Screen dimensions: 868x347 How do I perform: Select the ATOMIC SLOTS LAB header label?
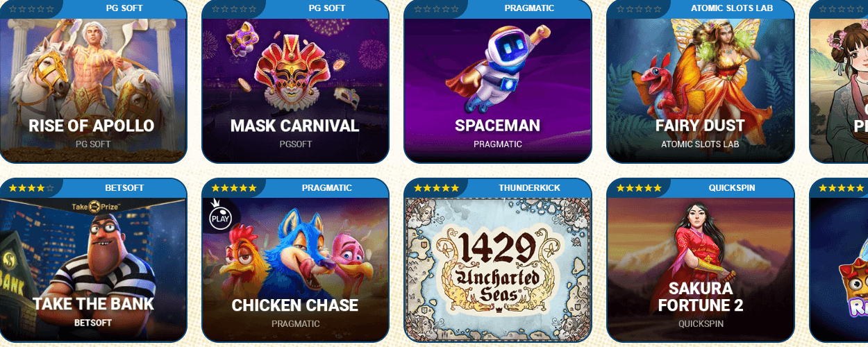point(732,8)
